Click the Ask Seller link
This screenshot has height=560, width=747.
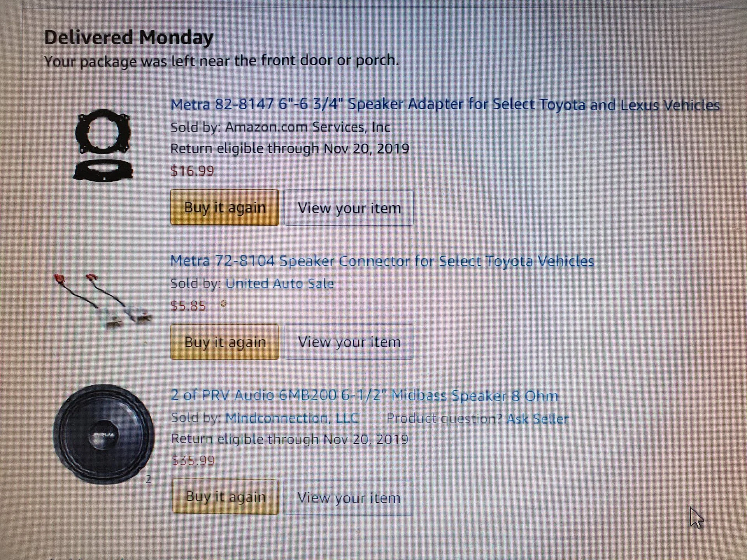(537, 419)
